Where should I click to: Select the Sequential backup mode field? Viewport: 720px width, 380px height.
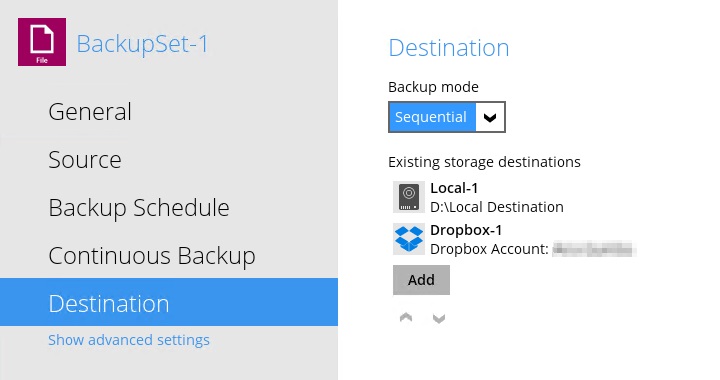click(447, 117)
